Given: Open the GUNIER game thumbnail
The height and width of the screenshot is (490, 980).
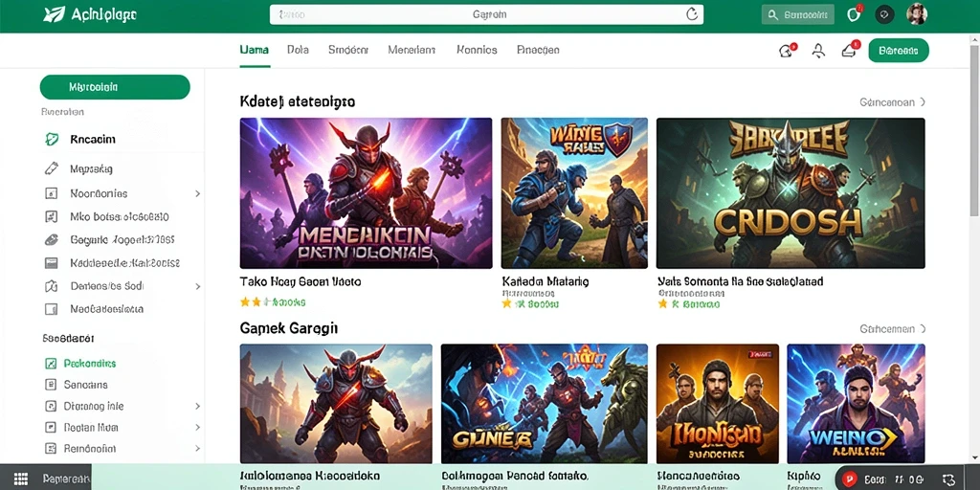Looking at the screenshot, I should coord(545,404).
